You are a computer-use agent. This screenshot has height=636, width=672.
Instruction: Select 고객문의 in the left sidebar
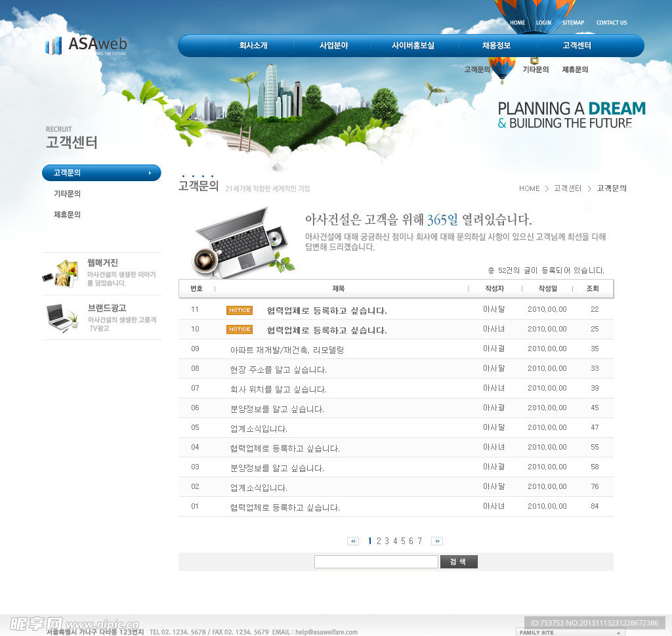coord(102,173)
